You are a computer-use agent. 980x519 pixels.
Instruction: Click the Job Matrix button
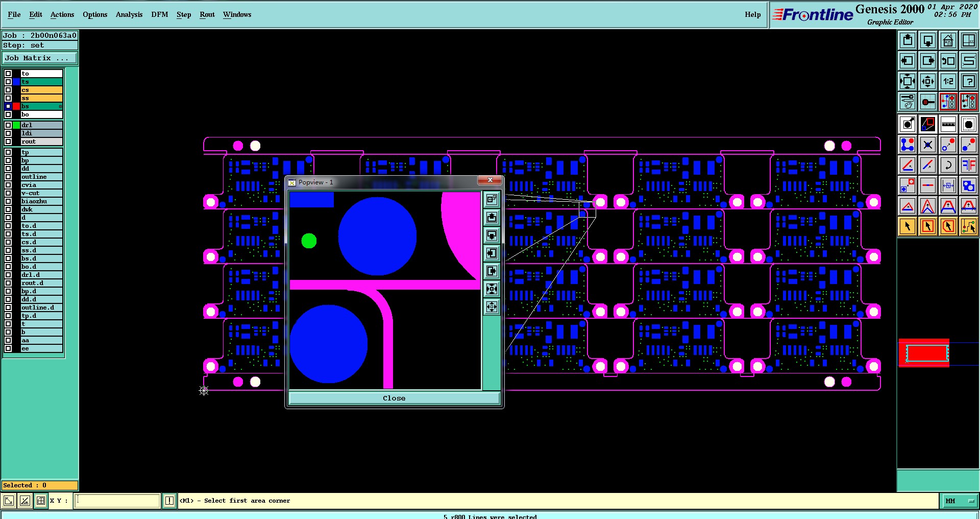(x=40, y=58)
